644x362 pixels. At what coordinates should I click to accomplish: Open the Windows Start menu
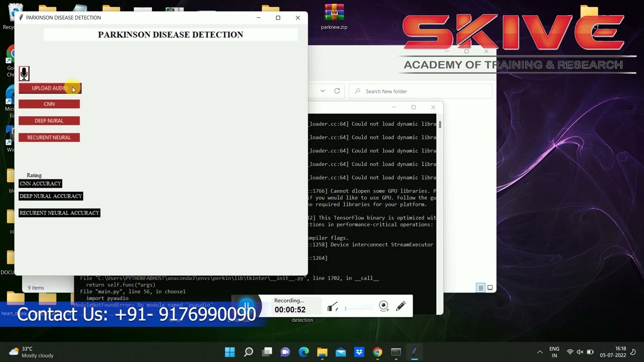(230, 352)
